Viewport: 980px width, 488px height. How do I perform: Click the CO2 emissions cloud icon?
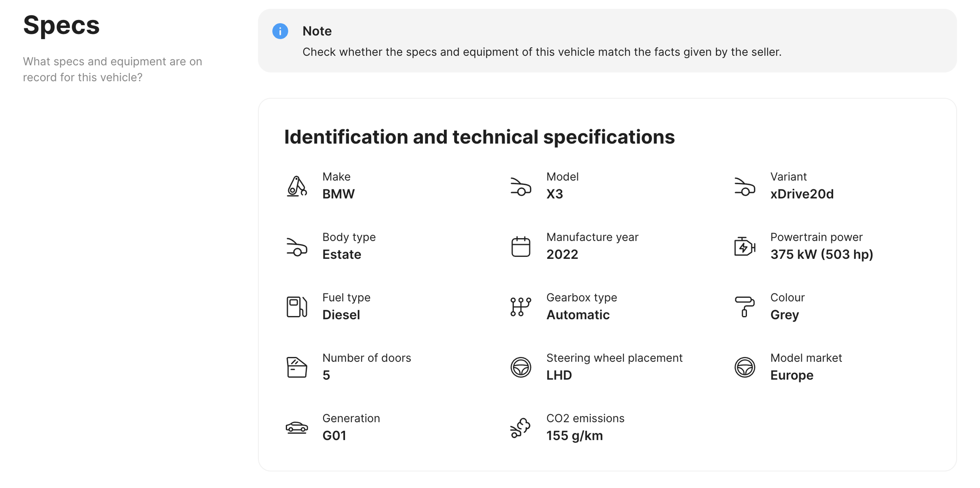pyautogui.click(x=520, y=427)
